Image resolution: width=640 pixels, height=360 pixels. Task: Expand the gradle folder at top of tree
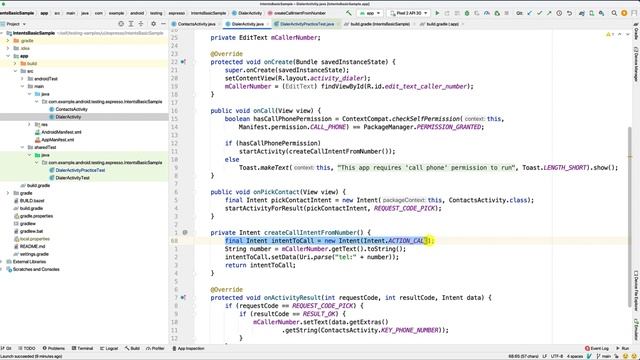click(8, 41)
